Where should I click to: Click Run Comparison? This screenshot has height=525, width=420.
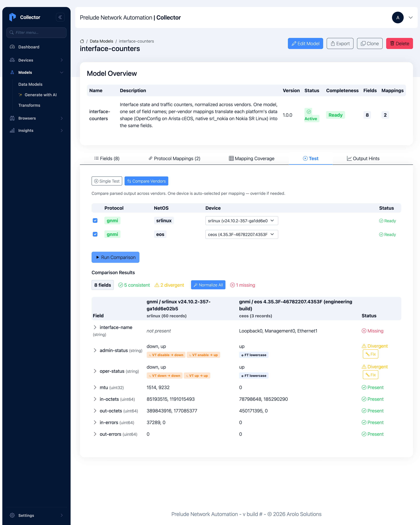(x=115, y=257)
